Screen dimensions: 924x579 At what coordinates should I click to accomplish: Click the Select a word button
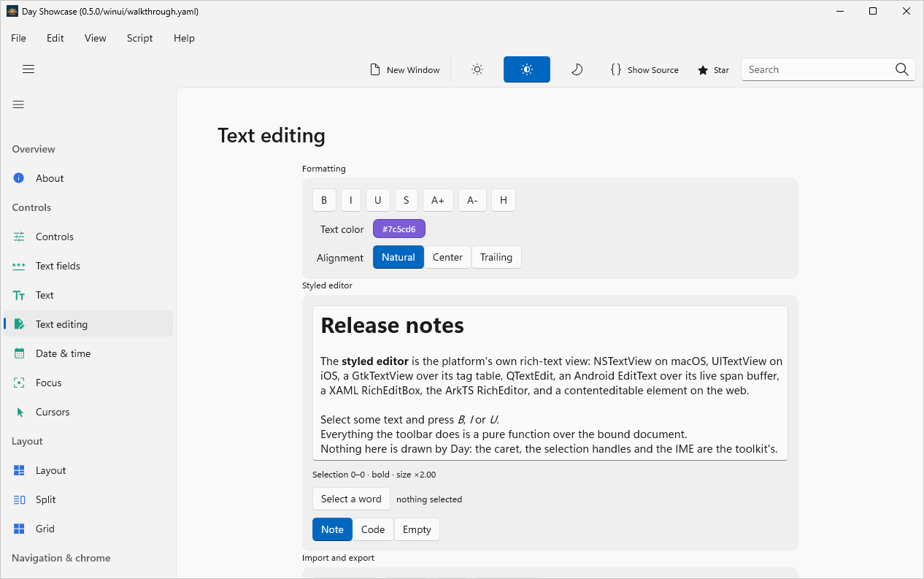point(351,499)
